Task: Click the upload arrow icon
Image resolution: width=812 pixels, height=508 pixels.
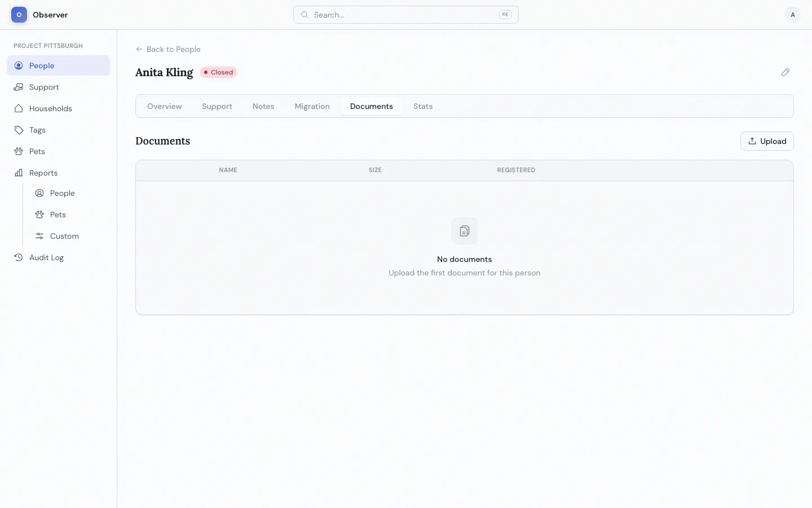Action: (x=752, y=141)
